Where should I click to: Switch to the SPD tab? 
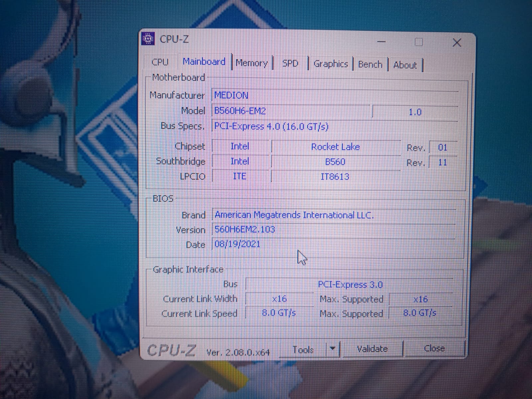pos(290,64)
